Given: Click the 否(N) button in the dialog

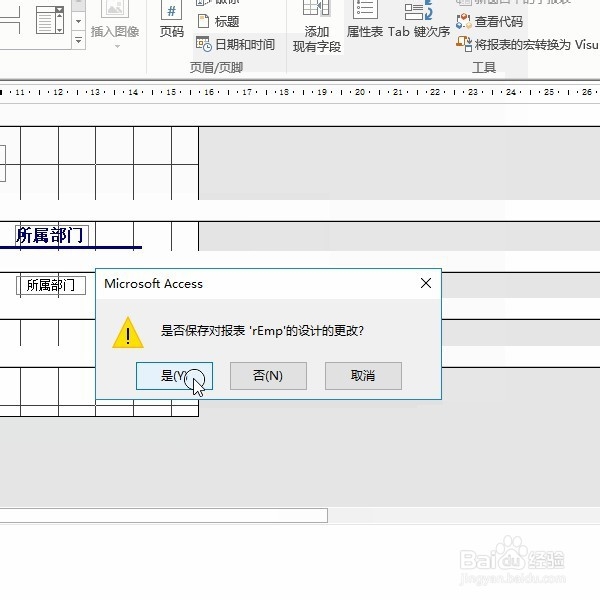Looking at the screenshot, I should pyautogui.click(x=268, y=376).
